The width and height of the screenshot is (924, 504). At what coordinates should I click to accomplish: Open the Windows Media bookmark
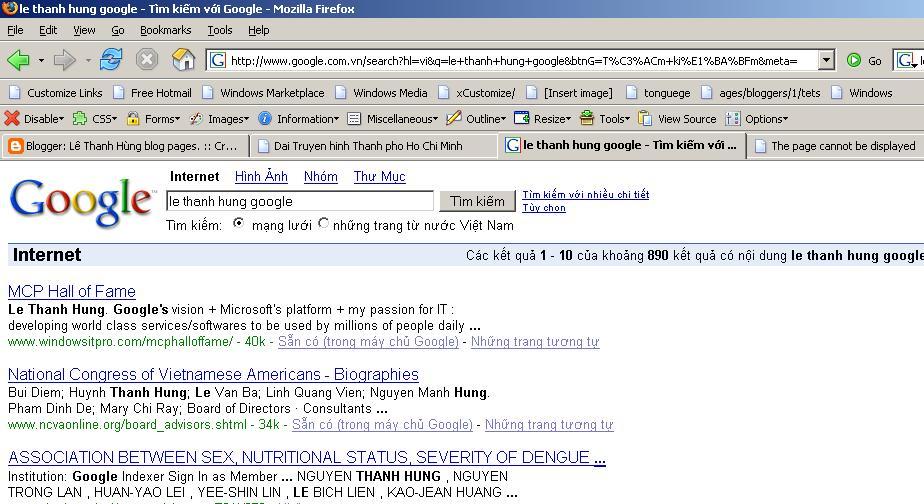click(x=381, y=93)
